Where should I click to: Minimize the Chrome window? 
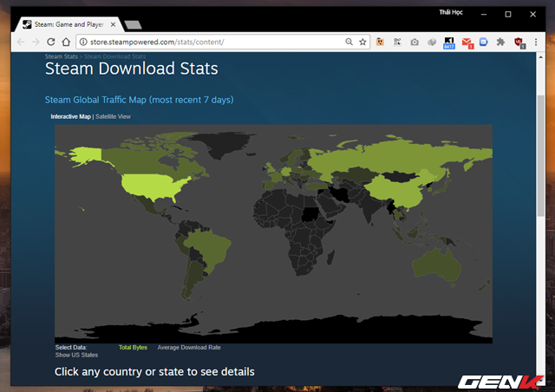pos(484,14)
